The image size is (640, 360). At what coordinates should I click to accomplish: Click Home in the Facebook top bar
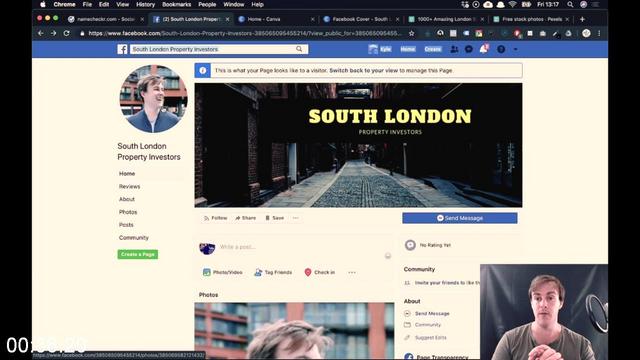(x=407, y=49)
